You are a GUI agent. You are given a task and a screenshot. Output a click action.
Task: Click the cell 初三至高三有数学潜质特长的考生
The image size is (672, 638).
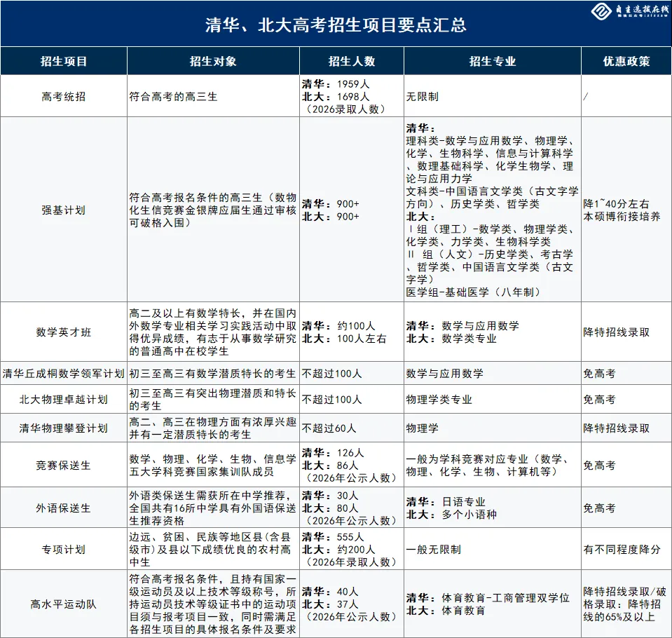click(x=214, y=373)
